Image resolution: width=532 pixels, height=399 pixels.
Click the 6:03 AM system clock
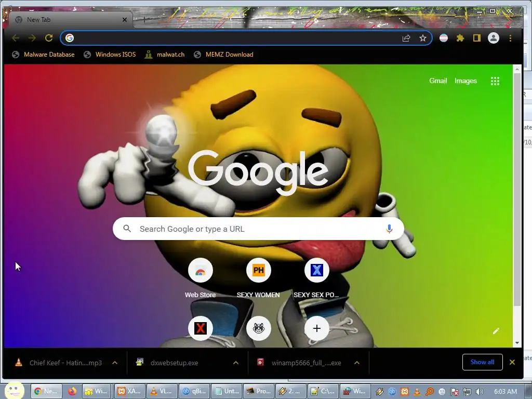point(505,392)
